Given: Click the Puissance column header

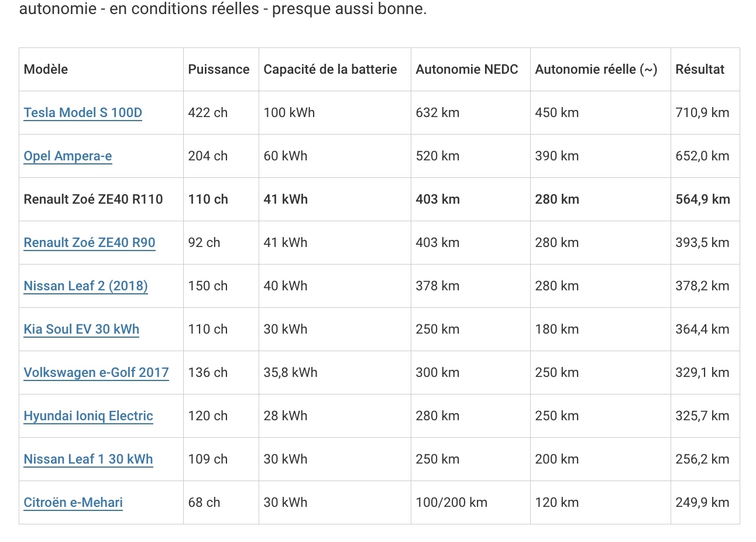Looking at the screenshot, I should [x=218, y=69].
